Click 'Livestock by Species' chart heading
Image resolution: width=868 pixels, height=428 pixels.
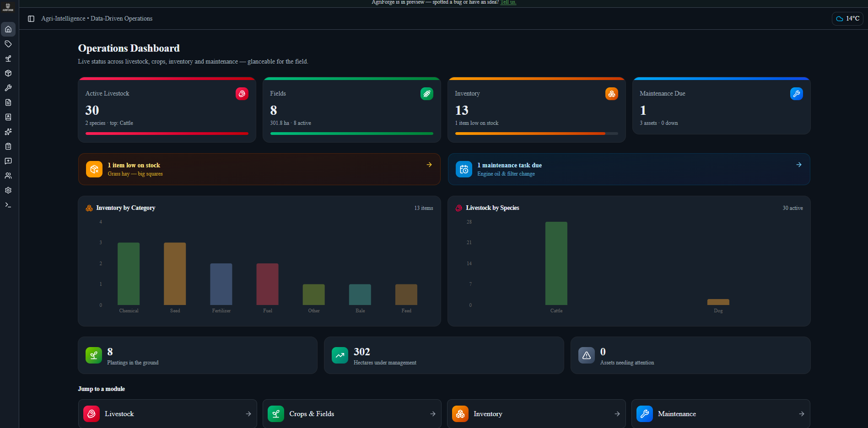(x=492, y=208)
